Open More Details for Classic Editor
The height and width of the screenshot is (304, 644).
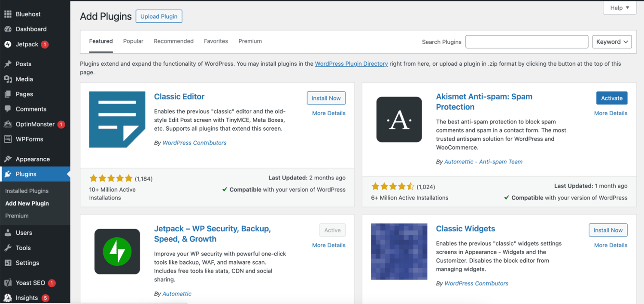click(x=329, y=113)
